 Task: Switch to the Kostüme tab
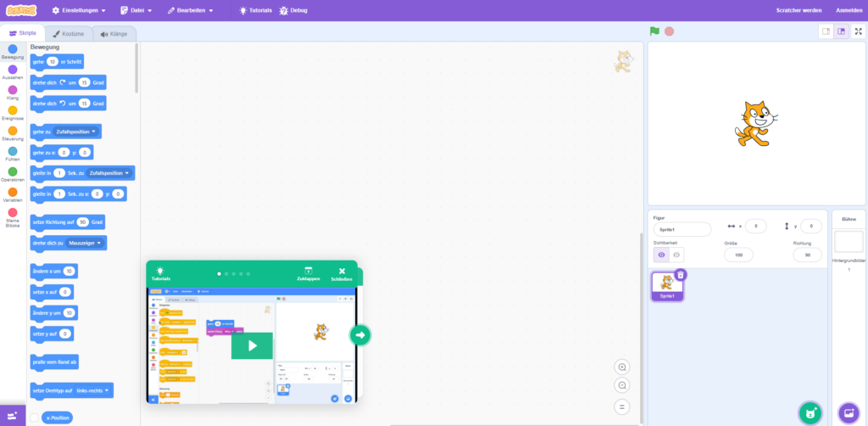click(x=70, y=34)
